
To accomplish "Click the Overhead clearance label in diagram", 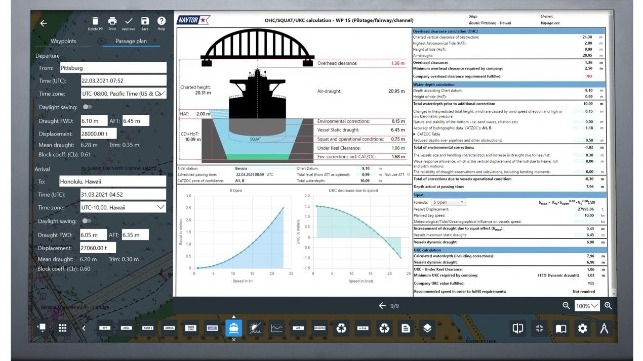I will (337, 63).
